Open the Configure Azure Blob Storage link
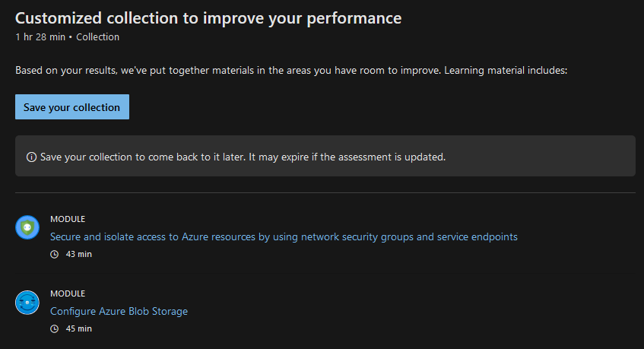The height and width of the screenshot is (349, 644). (x=119, y=311)
